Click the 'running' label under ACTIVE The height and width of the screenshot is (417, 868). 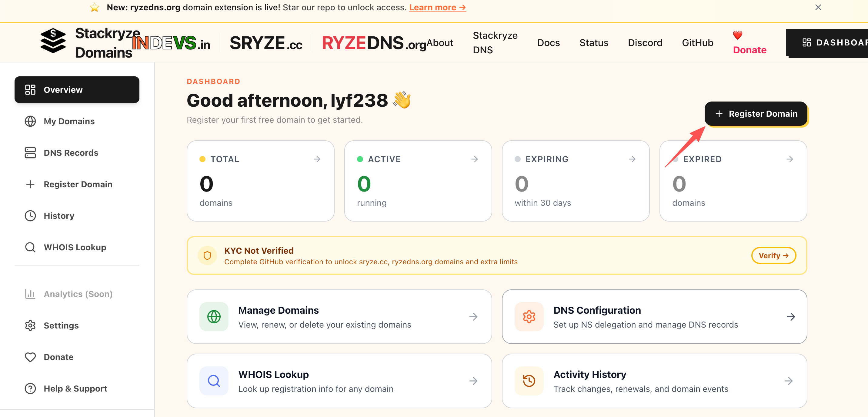[x=372, y=203]
